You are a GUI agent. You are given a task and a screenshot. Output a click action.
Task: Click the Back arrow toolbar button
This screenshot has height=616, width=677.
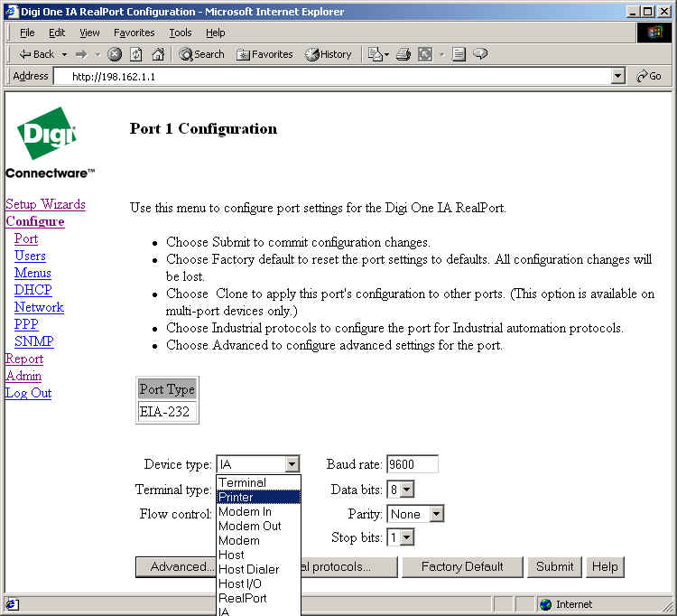pos(36,54)
